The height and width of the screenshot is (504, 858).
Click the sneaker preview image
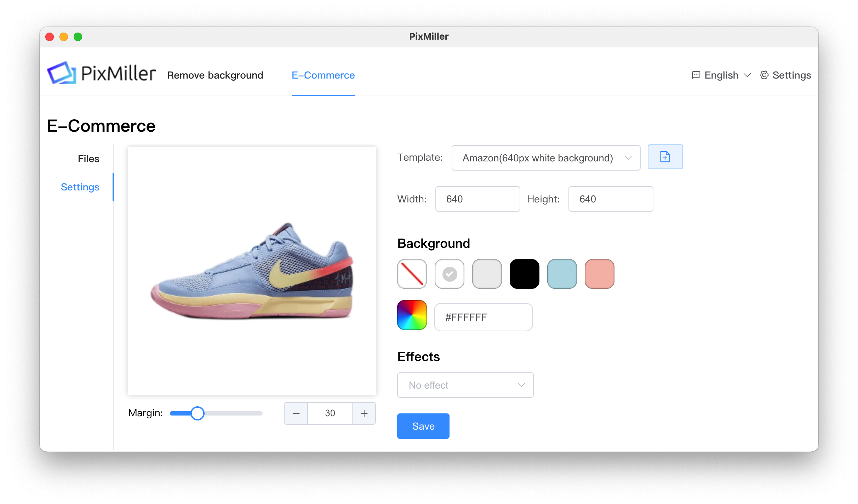tap(252, 271)
